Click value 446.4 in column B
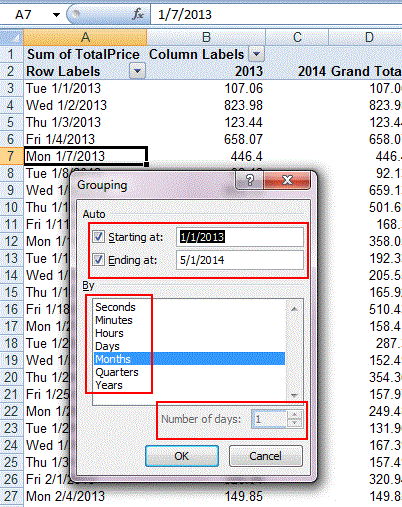 point(206,156)
